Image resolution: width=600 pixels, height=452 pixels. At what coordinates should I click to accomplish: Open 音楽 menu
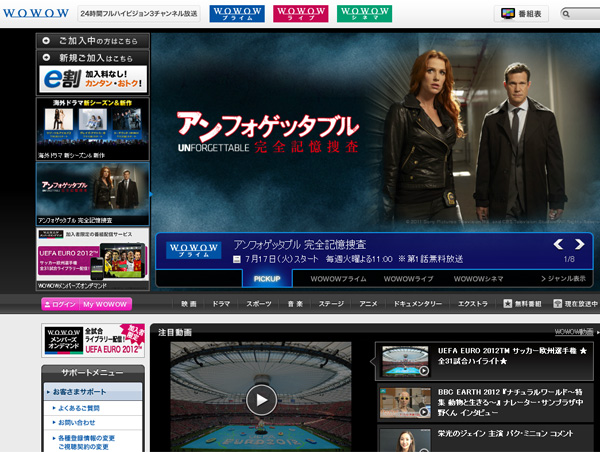coord(295,304)
